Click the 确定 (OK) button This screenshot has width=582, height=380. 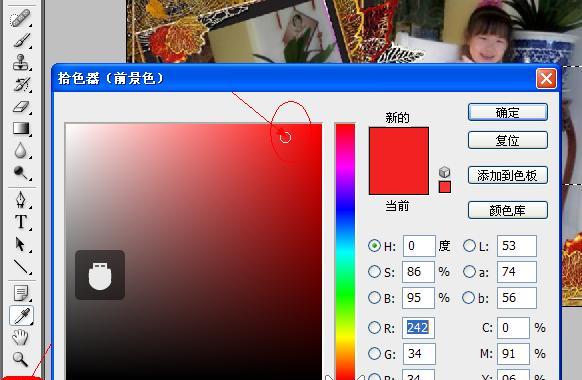click(x=508, y=112)
